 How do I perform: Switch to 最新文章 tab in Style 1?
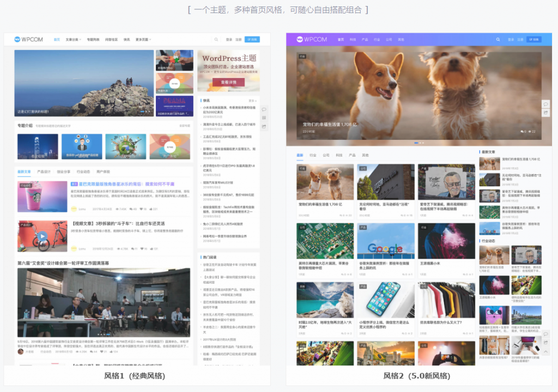(24, 172)
